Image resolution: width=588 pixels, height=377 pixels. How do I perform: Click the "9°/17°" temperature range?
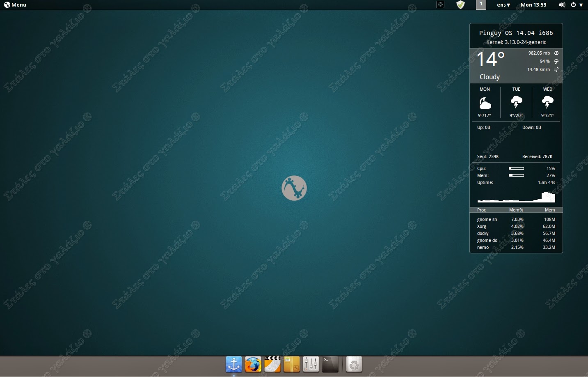(x=485, y=115)
